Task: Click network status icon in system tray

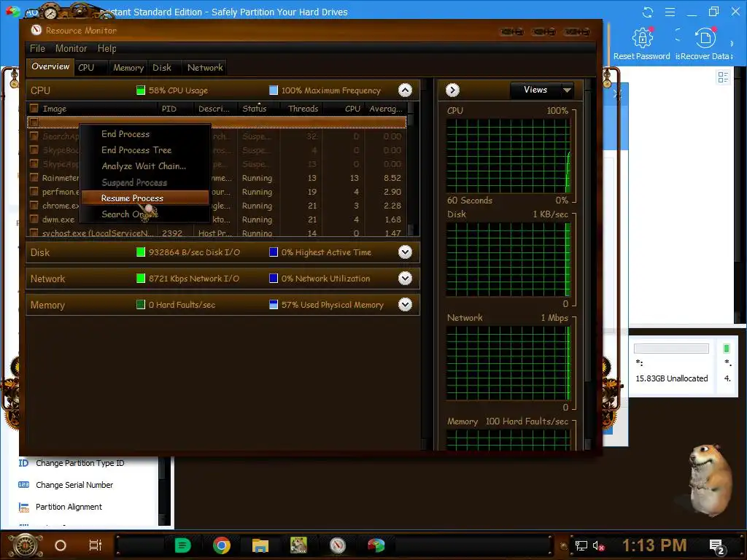Action: (x=581, y=545)
